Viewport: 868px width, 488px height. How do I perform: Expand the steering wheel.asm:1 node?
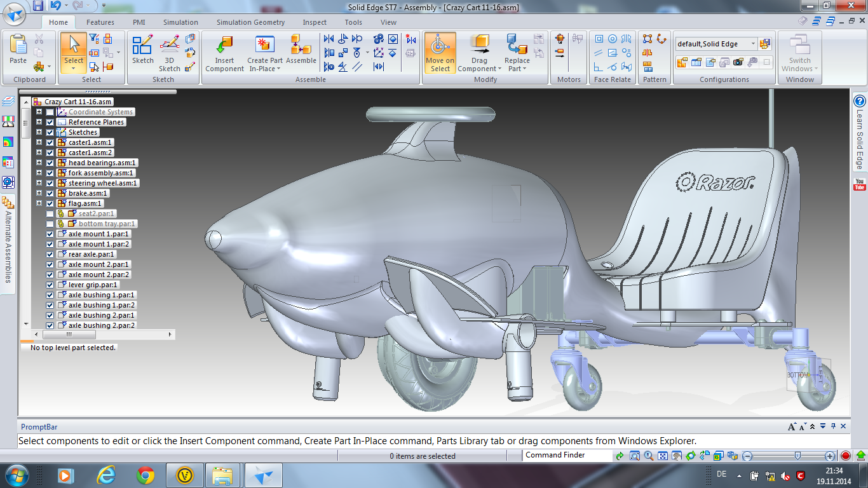(39, 183)
